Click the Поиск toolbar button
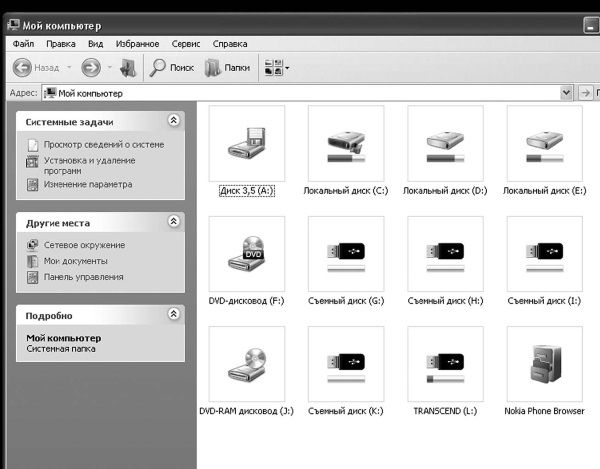The height and width of the screenshot is (469, 600). click(172, 68)
